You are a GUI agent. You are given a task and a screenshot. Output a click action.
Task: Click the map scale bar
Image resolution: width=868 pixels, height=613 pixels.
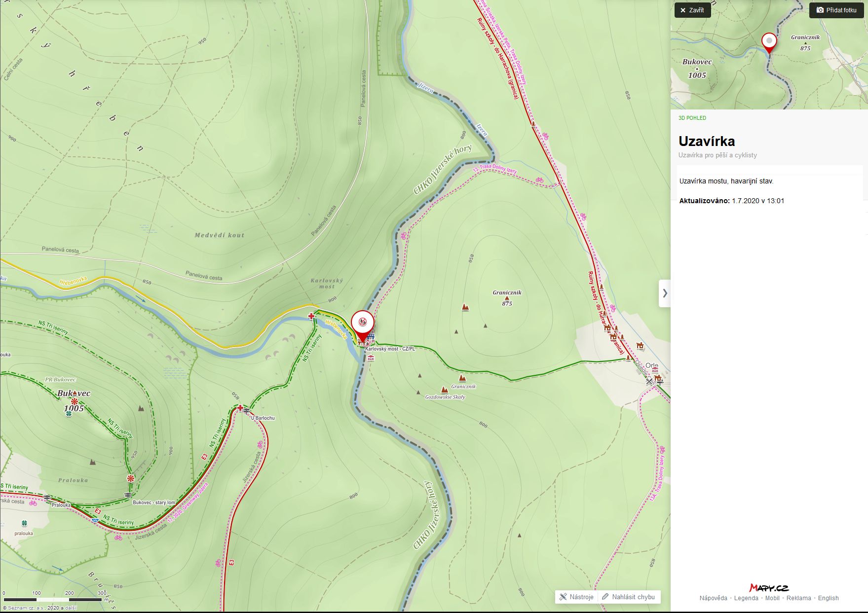tap(53, 600)
